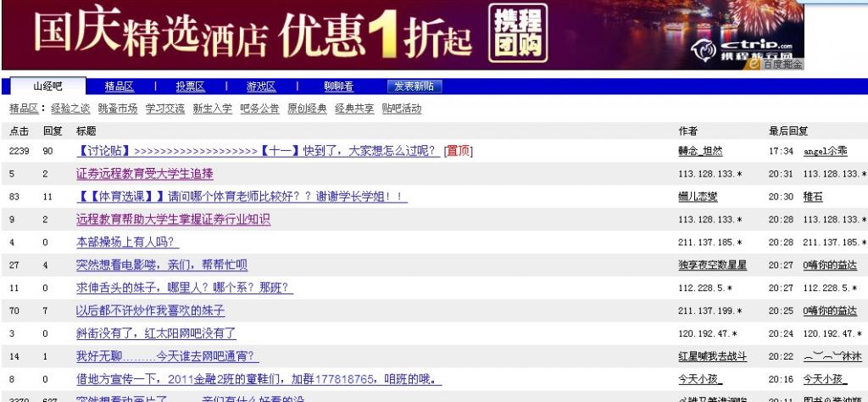Open the 本部操场上有人吗 thread

127,243
